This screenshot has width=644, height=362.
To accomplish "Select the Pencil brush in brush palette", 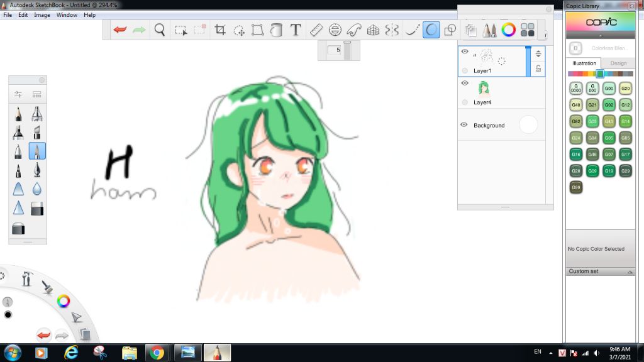I will [18, 114].
